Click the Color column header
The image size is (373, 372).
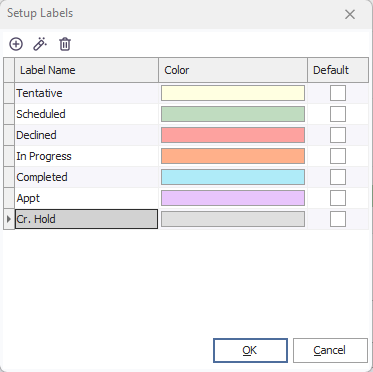click(233, 70)
